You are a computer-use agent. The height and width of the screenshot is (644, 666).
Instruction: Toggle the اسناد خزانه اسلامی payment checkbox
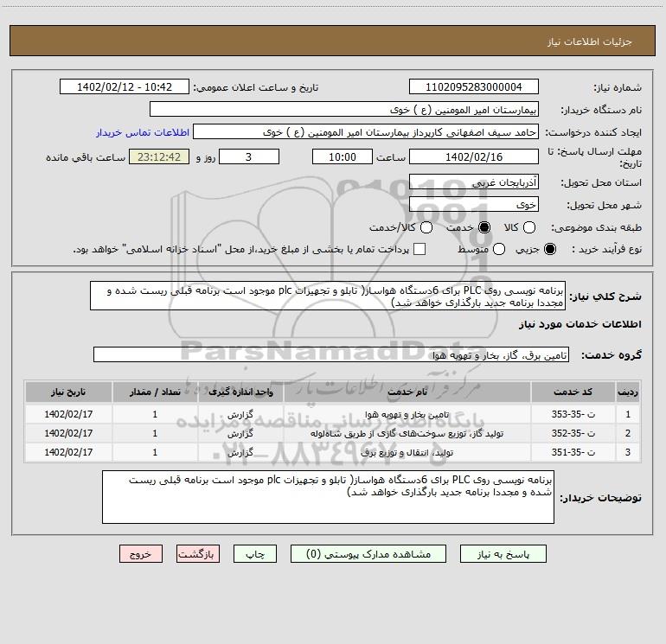419,249
